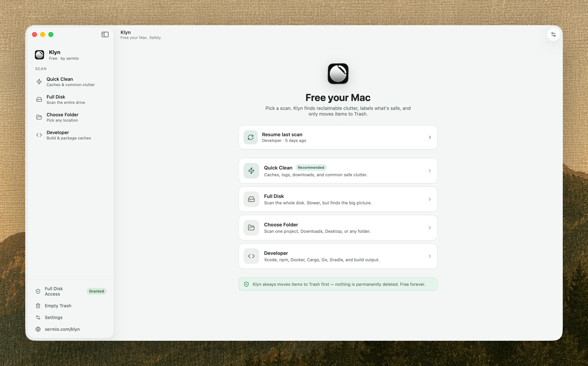Select Quick Clean in the sidebar
Image resolution: width=588 pixels, height=366 pixels.
pyautogui.click(x=71, y=82)
